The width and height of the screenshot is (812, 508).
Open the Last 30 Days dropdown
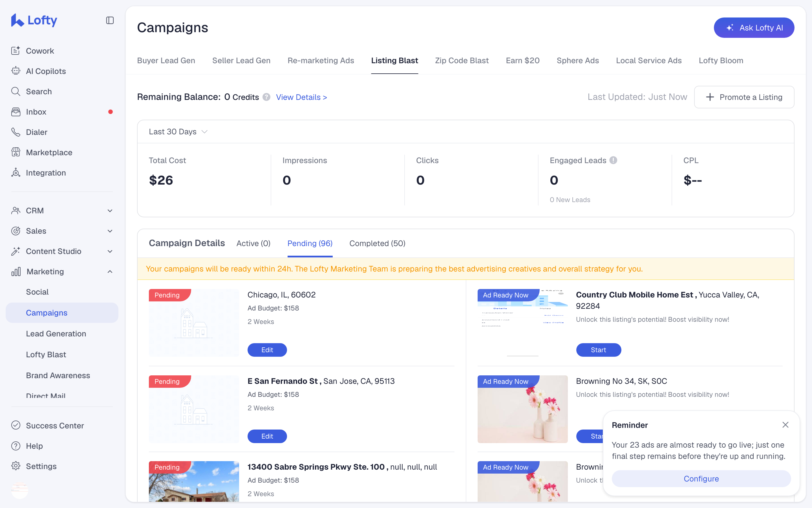pos(178,132)
